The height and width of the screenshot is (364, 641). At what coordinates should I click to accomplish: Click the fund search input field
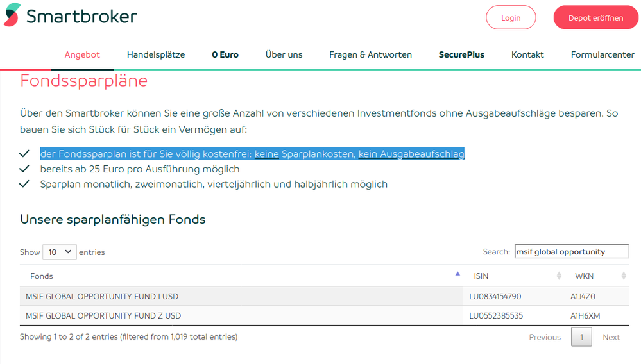(x=572, y=251)
